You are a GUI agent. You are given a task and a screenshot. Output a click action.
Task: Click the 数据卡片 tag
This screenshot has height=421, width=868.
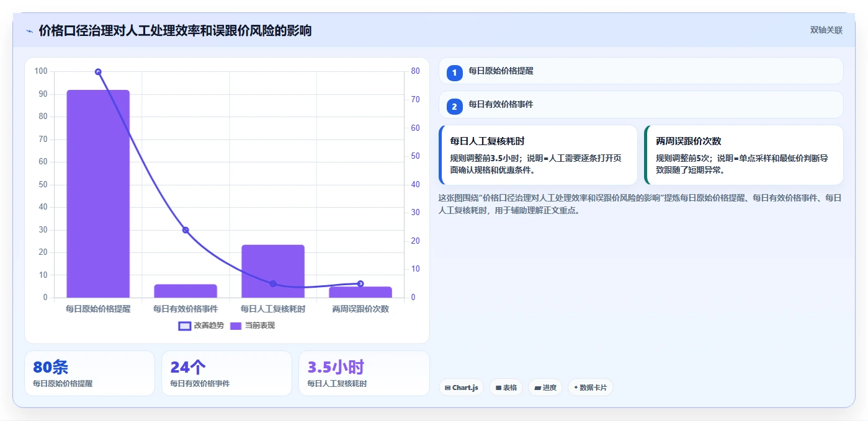[591, 388]
